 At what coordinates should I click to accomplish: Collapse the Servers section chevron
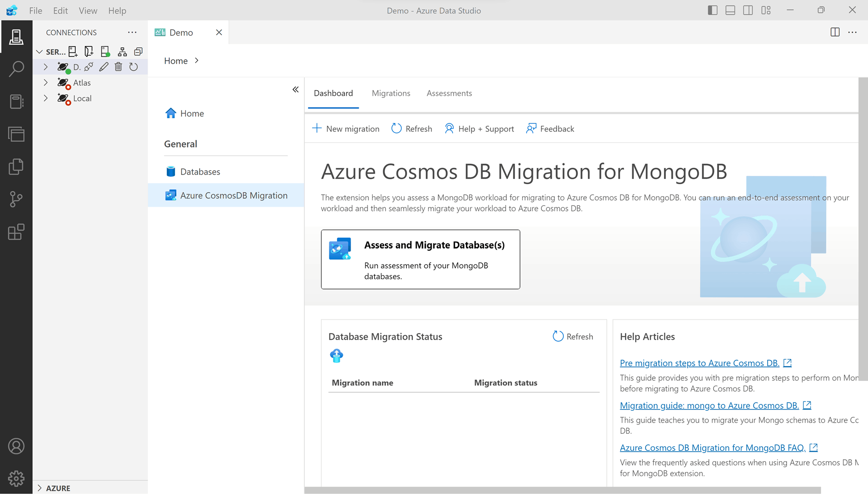40,52
